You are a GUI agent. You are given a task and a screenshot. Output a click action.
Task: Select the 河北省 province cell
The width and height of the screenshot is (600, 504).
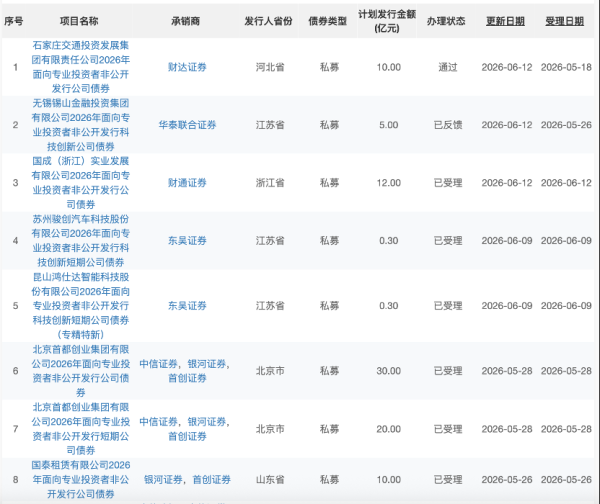coord(270,67)
